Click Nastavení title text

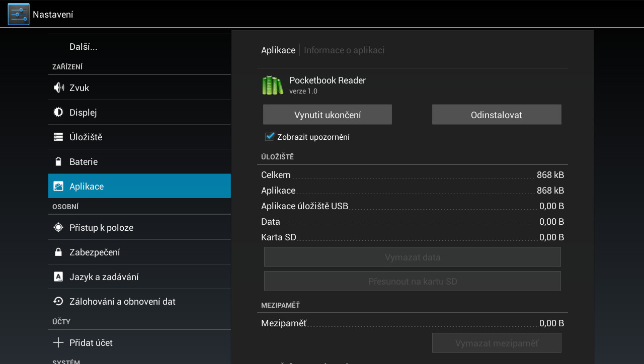53,15
